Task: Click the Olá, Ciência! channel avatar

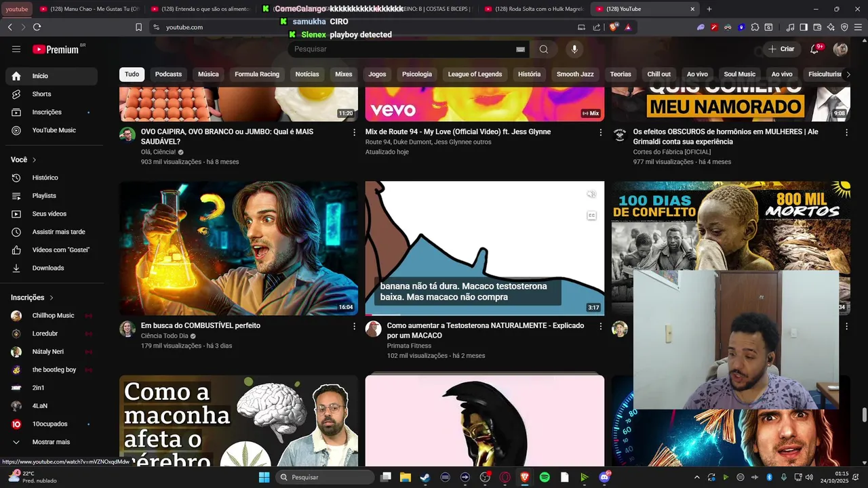Action: 127,135
